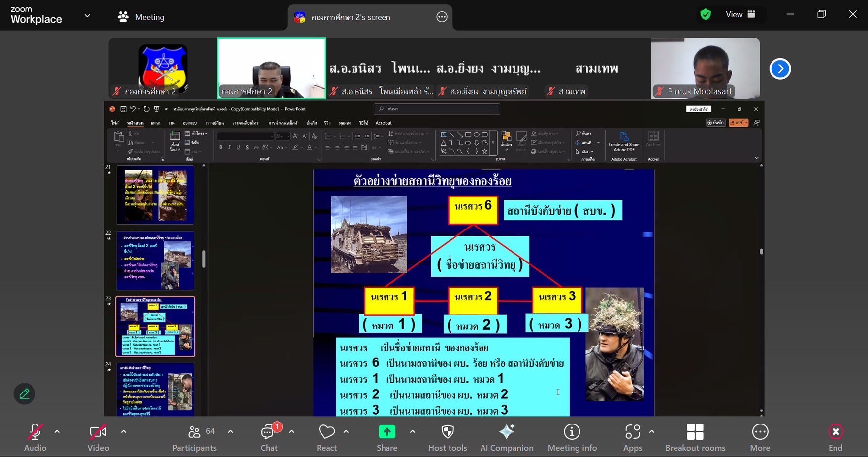
Task: Expand Share options arrow
Action: (412, 432)
